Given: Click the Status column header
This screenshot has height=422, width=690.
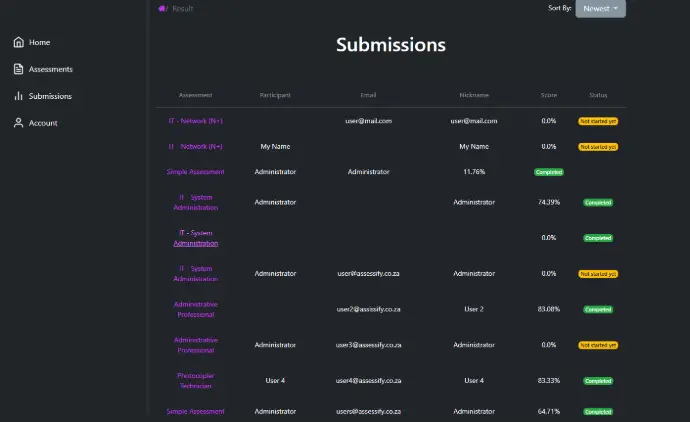Looking at the screenshot, I should tap(598, 95).
